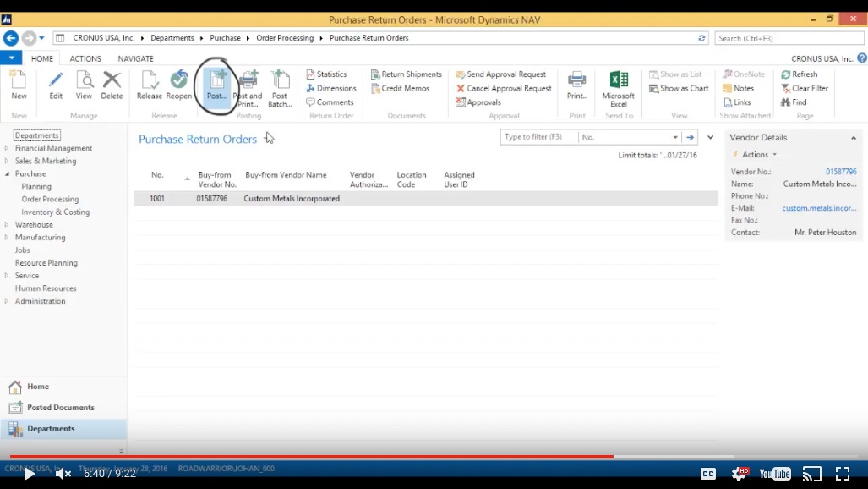The image size is (868, 489).
Task: Collapse the Purchase tree node
Action: [7, 173]
